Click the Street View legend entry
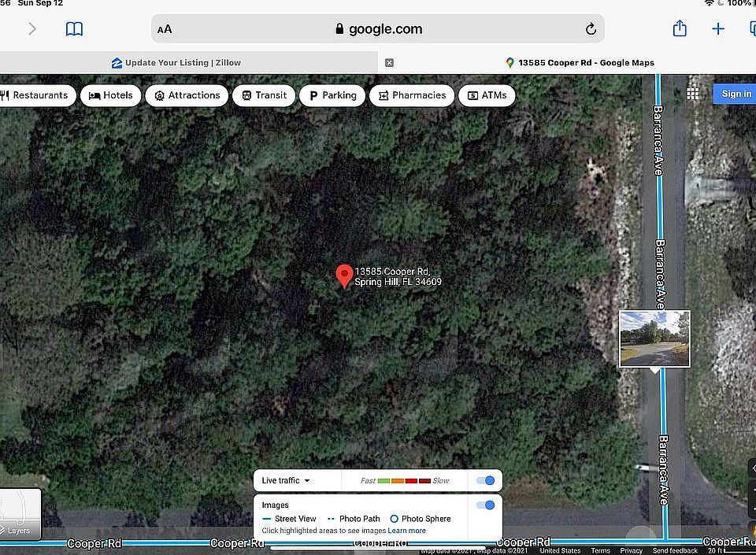The height and width of the screenshot is (555, 756). click(x=289, y=519)
